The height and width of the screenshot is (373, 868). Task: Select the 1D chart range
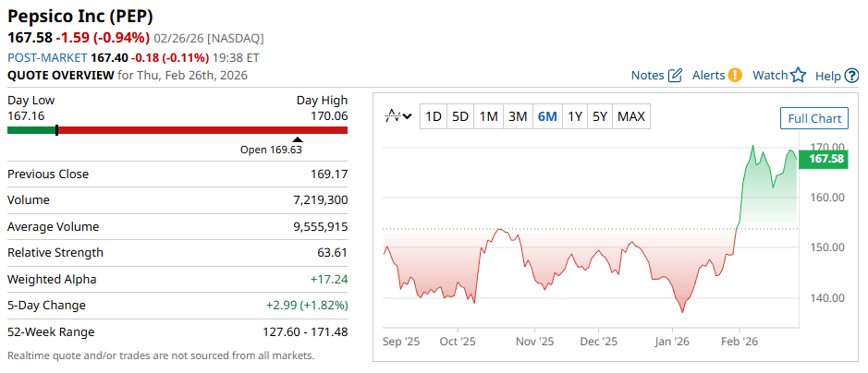click(433, 116)
